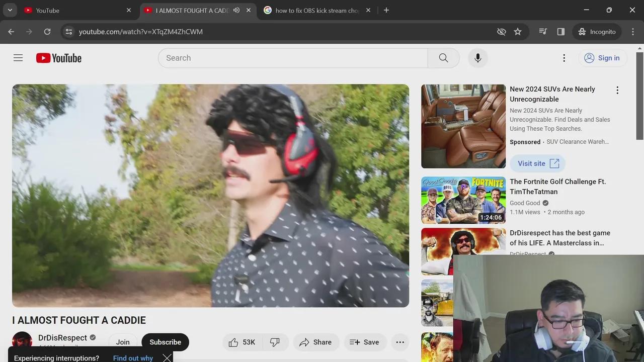Bookmark this page with star icon
Viewport: 644px width, 362px height.
coord(518,32)
